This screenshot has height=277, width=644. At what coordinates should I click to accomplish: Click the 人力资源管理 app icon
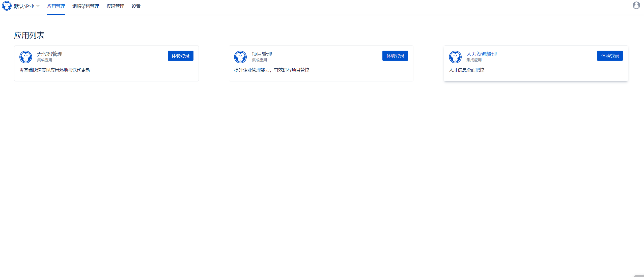point(455,57)
